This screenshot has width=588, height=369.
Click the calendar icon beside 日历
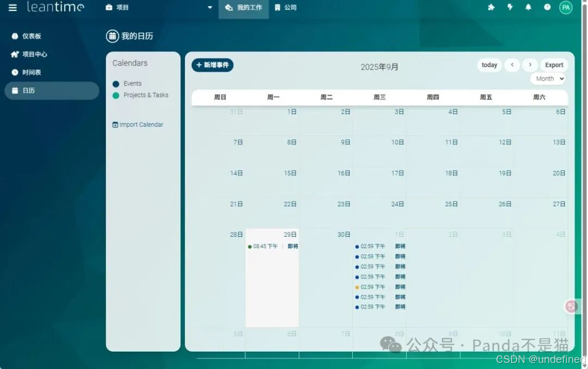pyautogui.click(x=15, y=90)
